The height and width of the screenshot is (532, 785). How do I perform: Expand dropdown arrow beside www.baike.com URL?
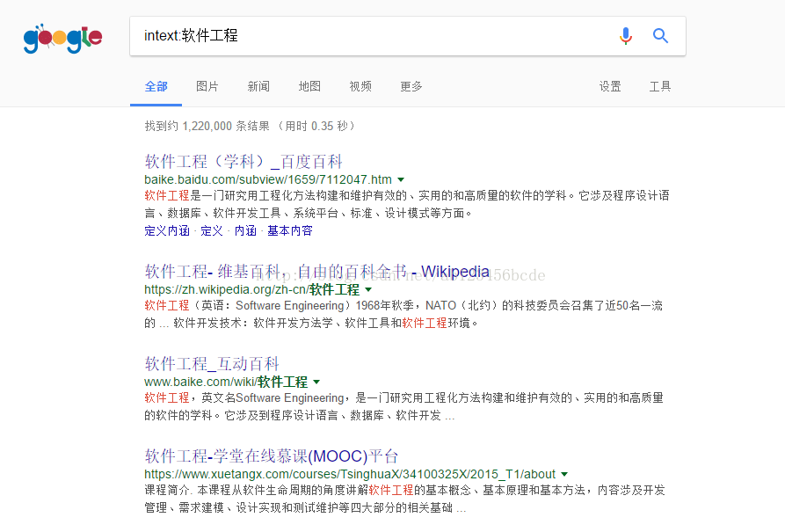pos(316,382)
